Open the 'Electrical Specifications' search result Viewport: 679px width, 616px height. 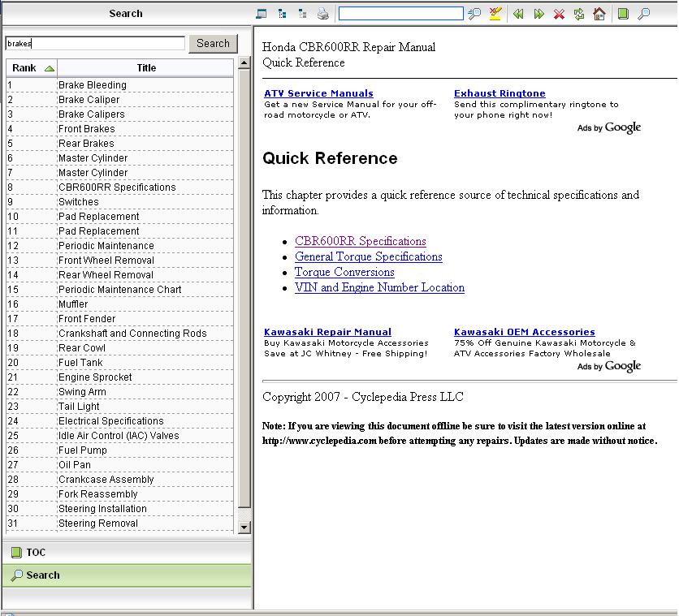pos(120,421)
